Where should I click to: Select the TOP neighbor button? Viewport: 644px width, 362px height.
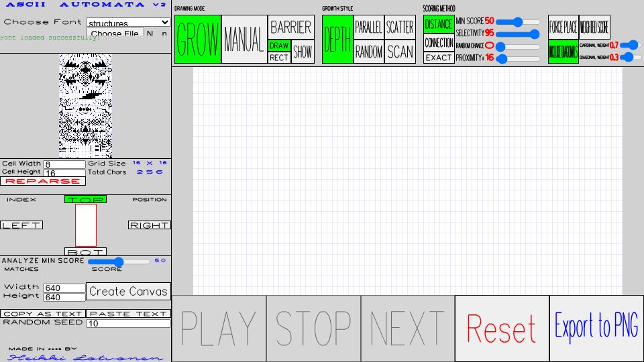click(85, 200)
